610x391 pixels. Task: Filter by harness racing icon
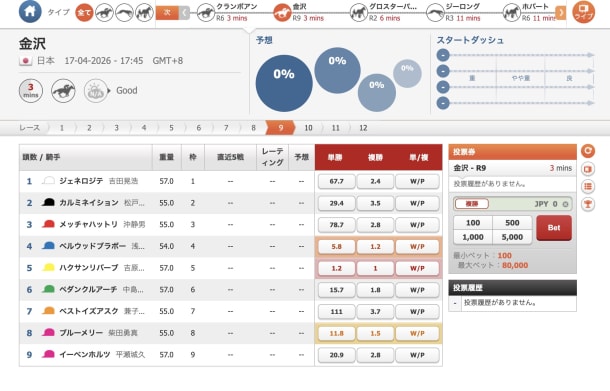tap(144, 13)
